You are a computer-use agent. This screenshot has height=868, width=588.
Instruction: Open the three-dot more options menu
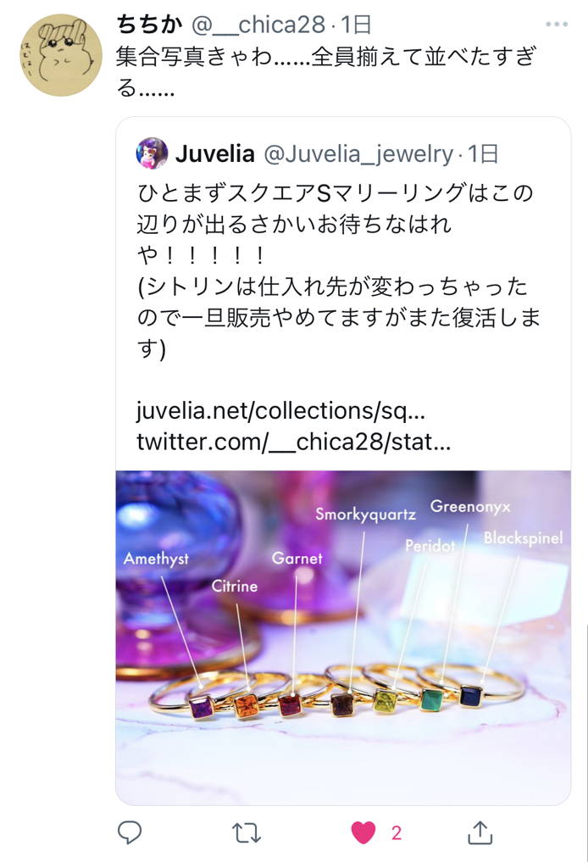(557, 24)
